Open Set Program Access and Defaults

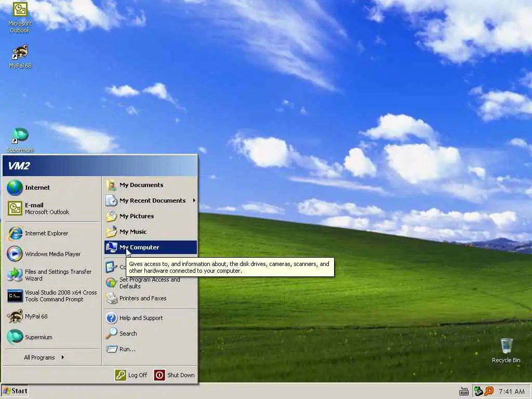tap(151, 283)
